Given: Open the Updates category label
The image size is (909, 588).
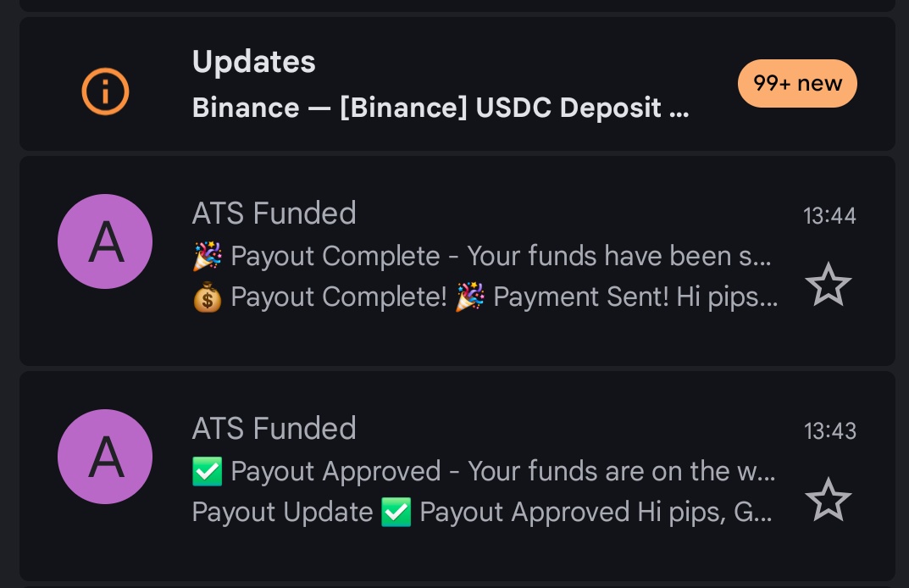Looking at the screenshot, I should tap(254, 62).
